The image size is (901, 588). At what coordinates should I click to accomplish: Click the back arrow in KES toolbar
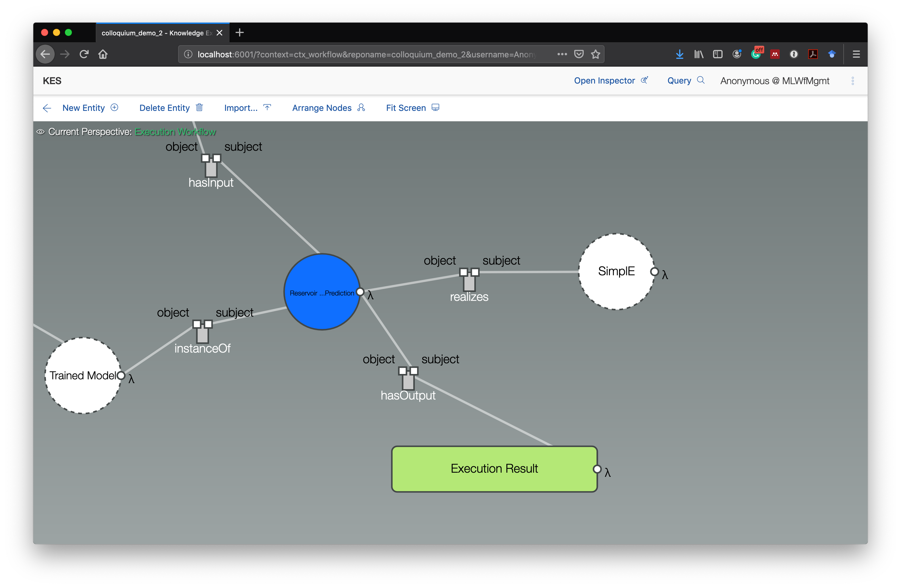[x=47, y=108]
